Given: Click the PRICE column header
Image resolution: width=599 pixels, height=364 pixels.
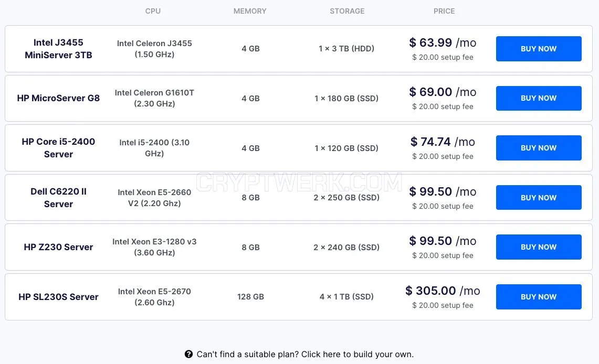Looking at the screenshot, I should click(444, 11).
